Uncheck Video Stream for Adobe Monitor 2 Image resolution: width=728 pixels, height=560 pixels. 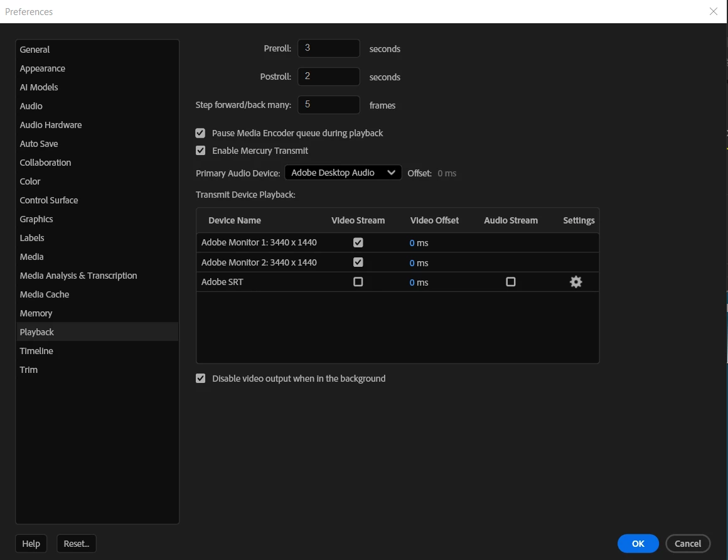(x=358, y=262)
